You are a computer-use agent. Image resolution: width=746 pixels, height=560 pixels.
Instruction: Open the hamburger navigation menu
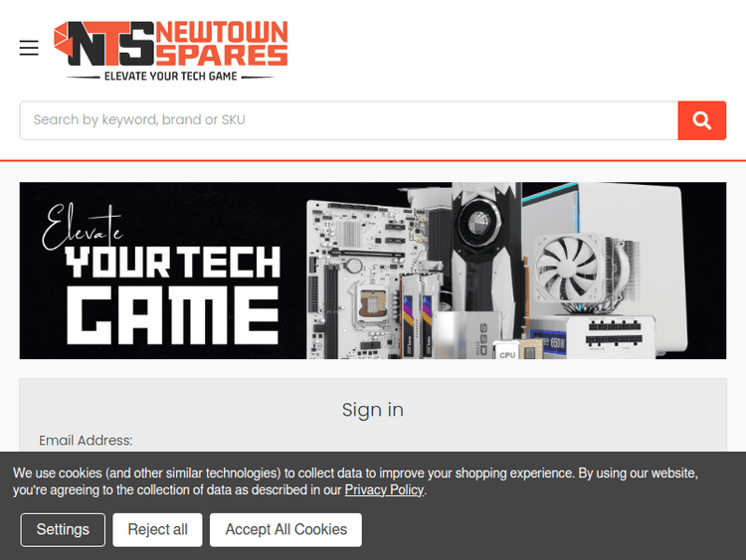[x=29, y=48]
